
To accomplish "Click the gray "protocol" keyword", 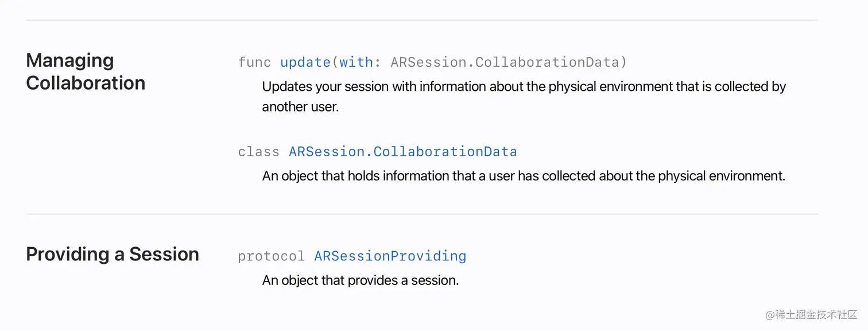I will [x=271, y=256].
